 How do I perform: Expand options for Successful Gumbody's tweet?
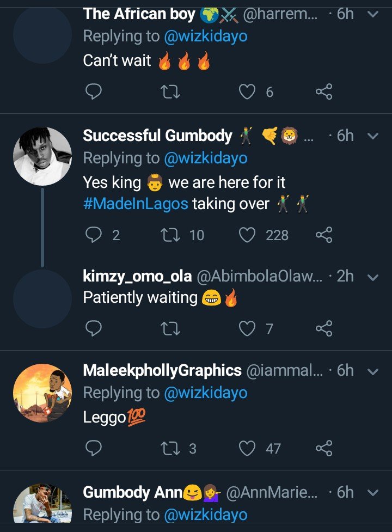tap(373, 136)
